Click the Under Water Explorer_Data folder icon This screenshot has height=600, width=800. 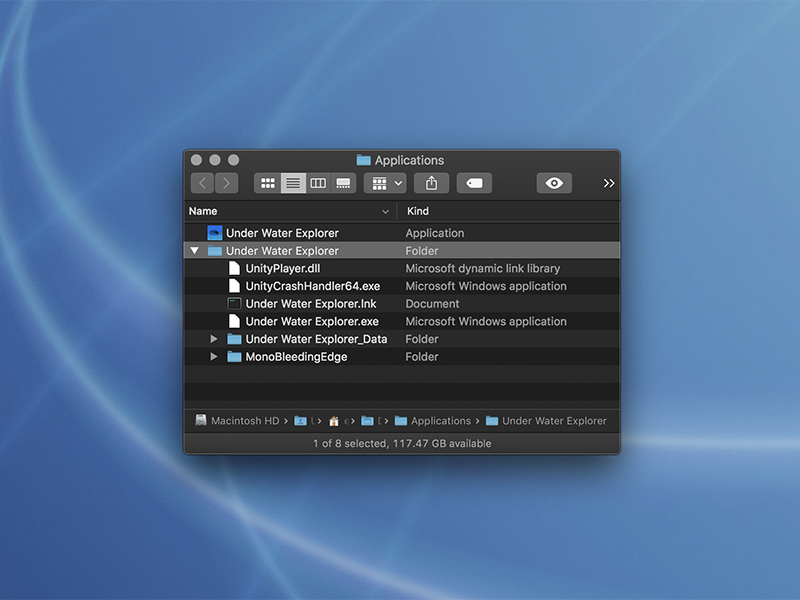point(234,339)
